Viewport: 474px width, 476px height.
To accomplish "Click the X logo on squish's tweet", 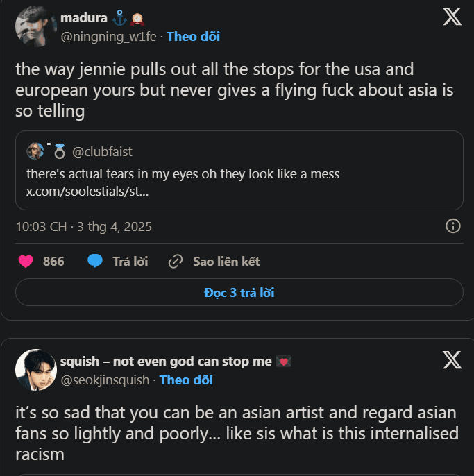I will (452, 360).
